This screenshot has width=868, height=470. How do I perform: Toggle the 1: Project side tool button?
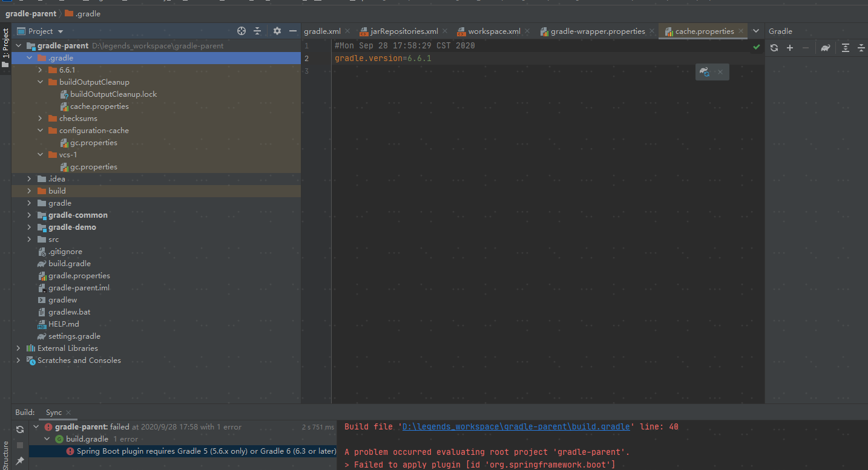point(5,48)
